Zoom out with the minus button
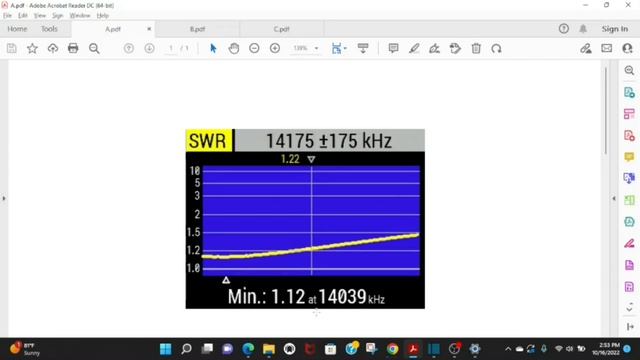640x360 pixels. coord(254,48)
